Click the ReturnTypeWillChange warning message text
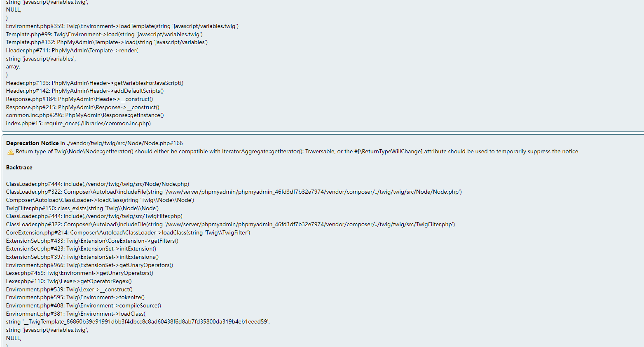Image resolution: width=644 pixels, height=347 pixels. click(297, 151)
